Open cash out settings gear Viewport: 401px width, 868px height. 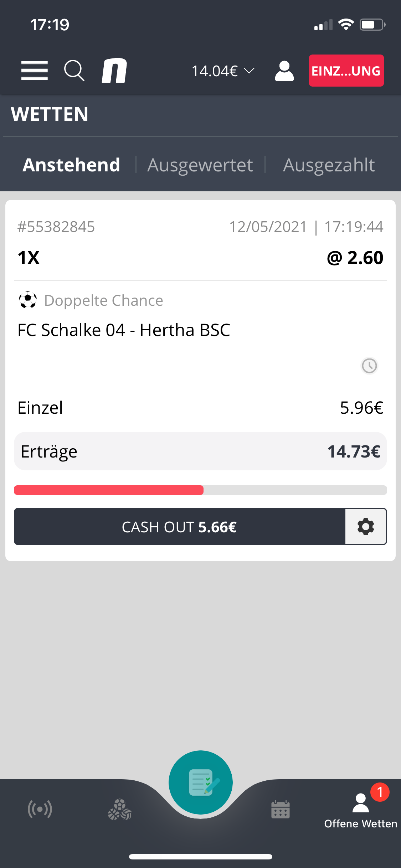pos(366,527)
